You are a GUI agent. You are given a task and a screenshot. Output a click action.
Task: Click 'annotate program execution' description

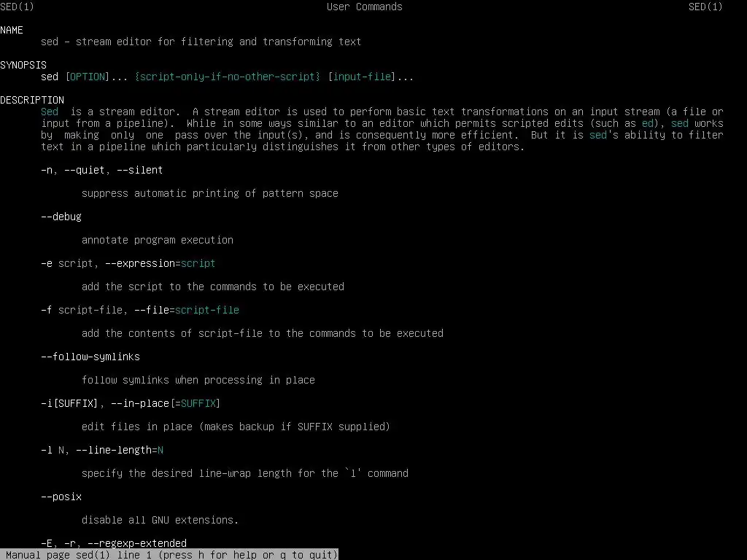(x=158, y=240)
